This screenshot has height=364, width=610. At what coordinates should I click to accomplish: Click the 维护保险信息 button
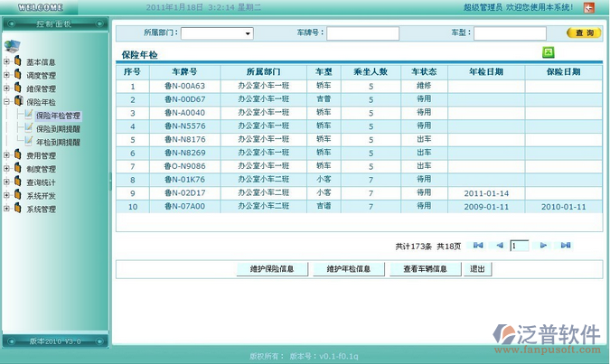click(271, 269)
